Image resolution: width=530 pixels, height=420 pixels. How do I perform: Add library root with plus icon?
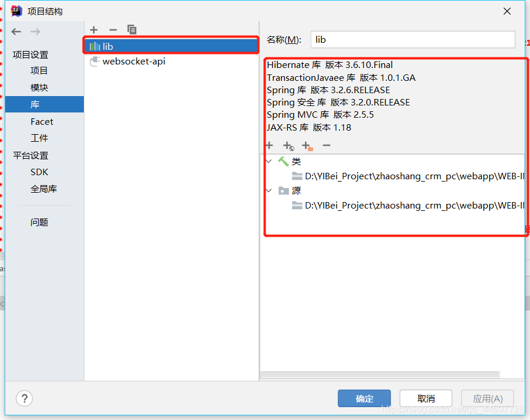point(269,145)
